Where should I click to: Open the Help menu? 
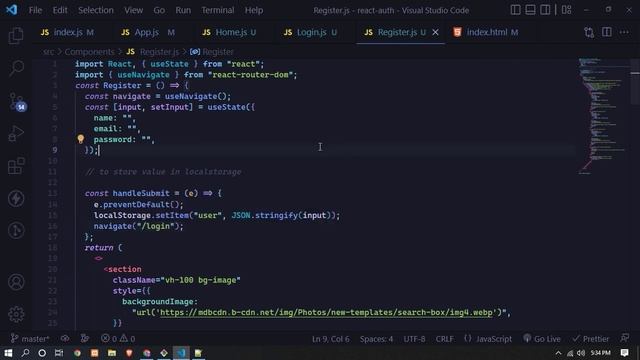(254, 10)
